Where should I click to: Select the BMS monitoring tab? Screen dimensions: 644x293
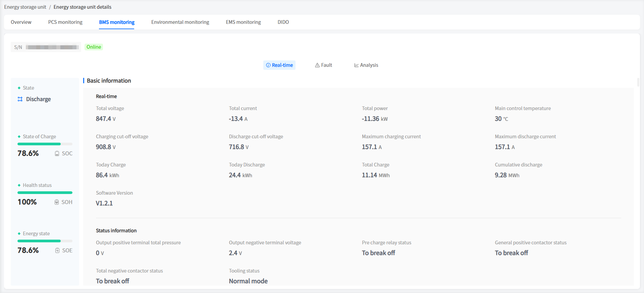point(117,22)
